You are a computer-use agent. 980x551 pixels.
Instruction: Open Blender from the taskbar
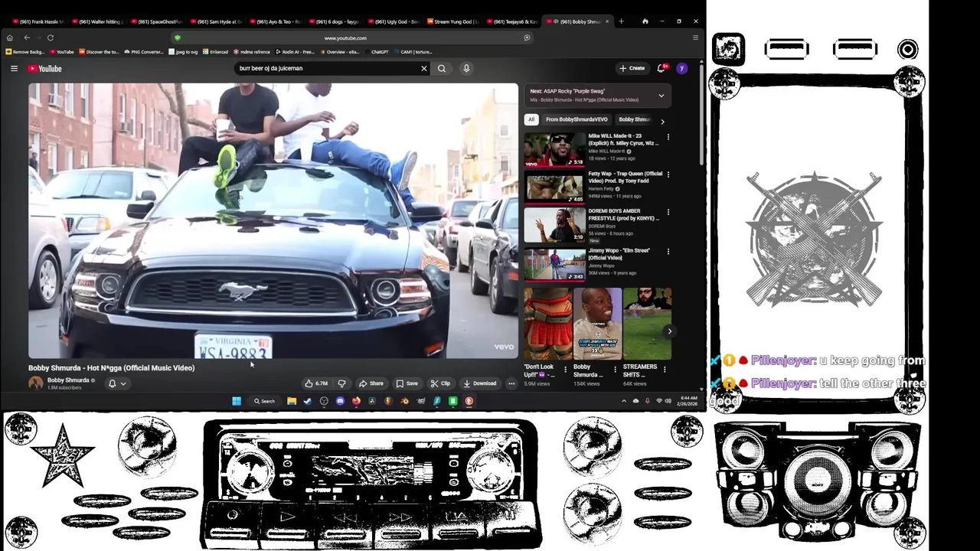tap(404, 401)
